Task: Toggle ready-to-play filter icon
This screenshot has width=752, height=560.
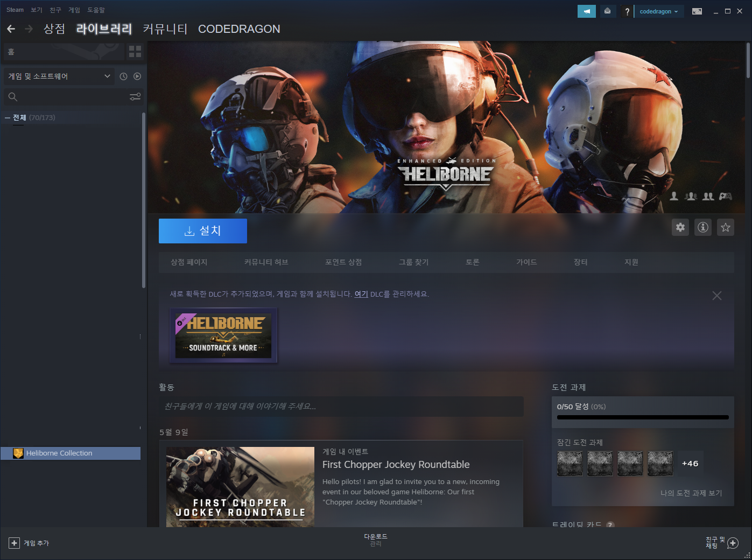Action: 137,76
